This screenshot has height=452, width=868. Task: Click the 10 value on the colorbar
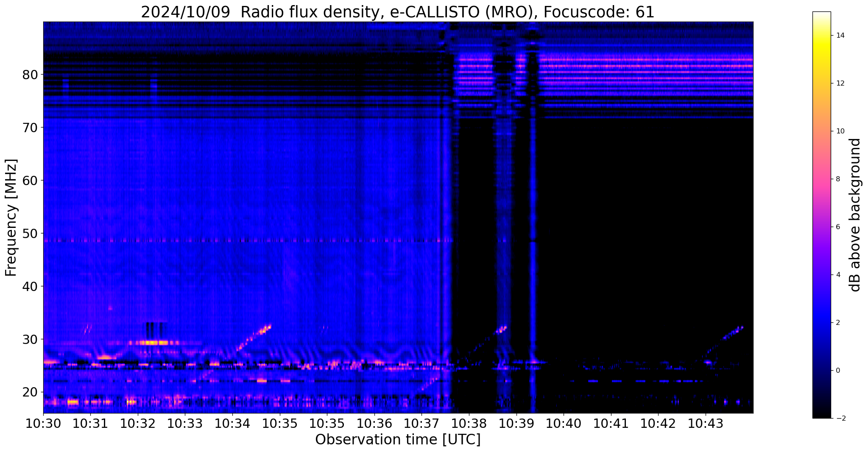(840, 131)
